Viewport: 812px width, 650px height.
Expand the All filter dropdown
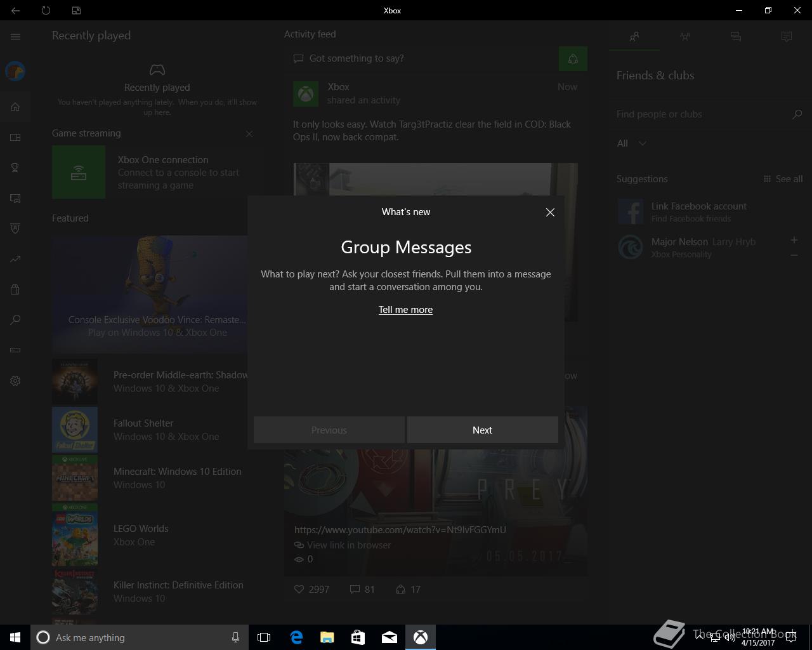pos(632,143)
